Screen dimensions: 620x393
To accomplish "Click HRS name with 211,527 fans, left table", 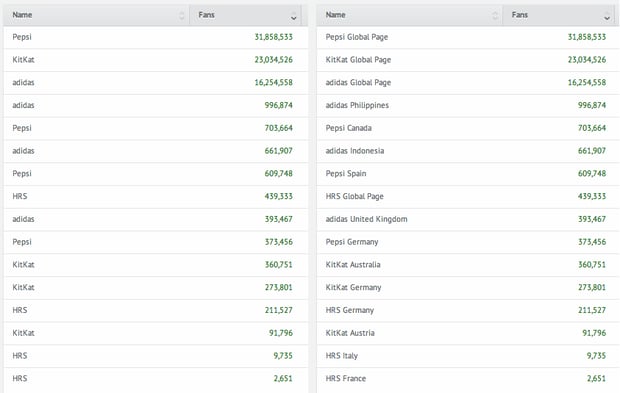I will pos(20,310).
